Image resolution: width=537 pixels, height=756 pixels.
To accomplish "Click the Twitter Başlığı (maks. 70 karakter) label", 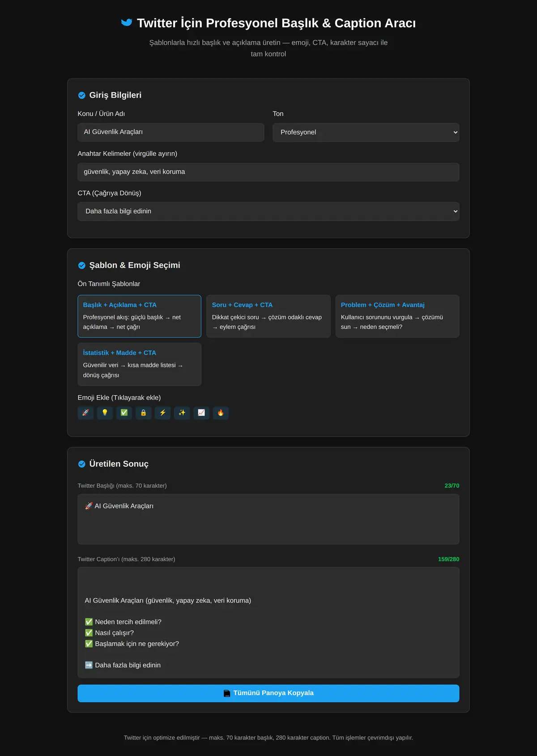I will click(122, 486).
